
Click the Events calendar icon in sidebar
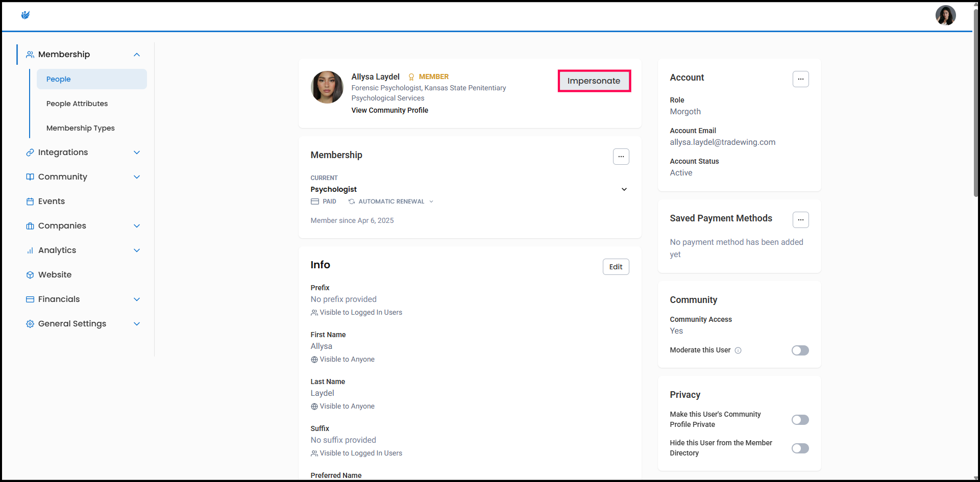click(30, 201)
